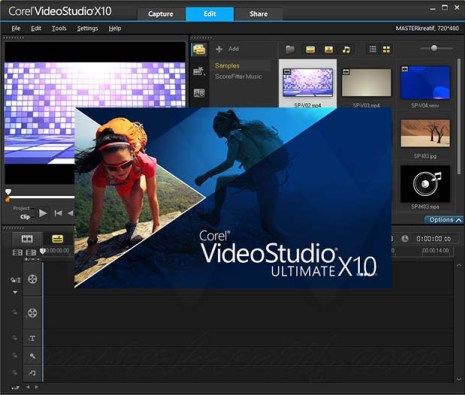This screenshot has width=465, height=395.
Task: Click the Title track T button
Action: pyautogui.click(x=32, y=338)
